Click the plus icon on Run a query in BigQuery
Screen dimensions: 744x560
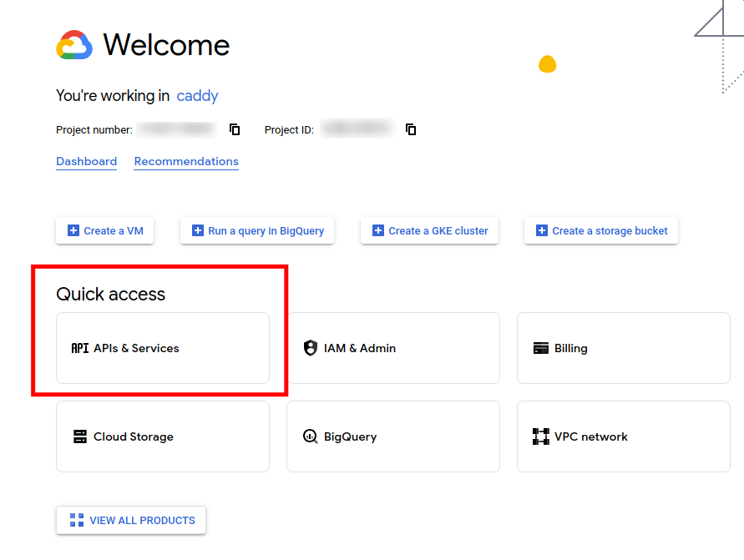pyautogui.click(x=197, y=230)
